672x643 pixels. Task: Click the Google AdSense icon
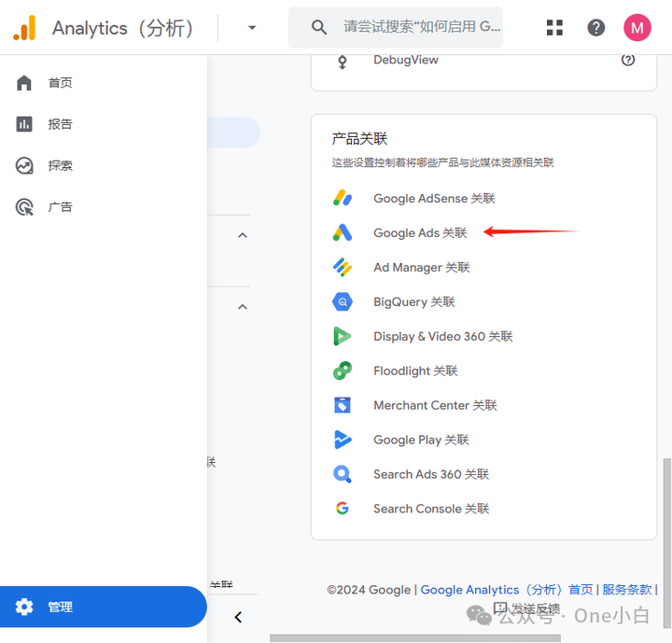click(343, 198)
